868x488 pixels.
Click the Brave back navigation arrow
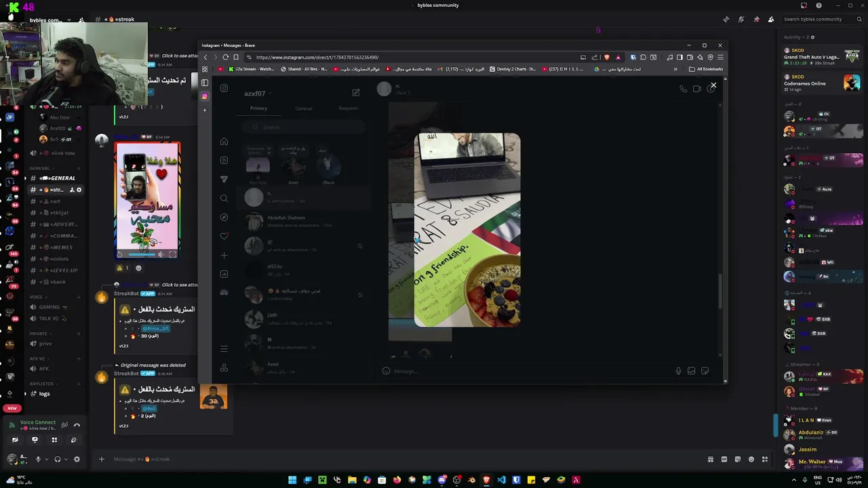[x=205, y=58]
